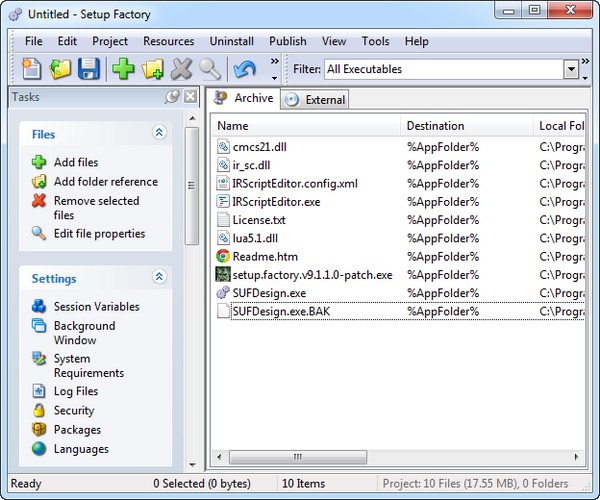Pin the Tasks pane with the pushpin
The image size is (600, 500).
click(x=172, y=97)
